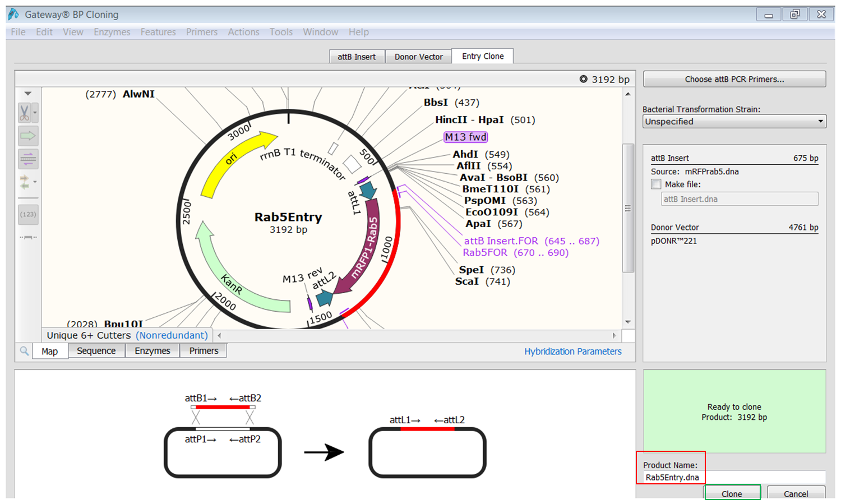Click the horizontal scroll right arrow

tap(614, 335)
